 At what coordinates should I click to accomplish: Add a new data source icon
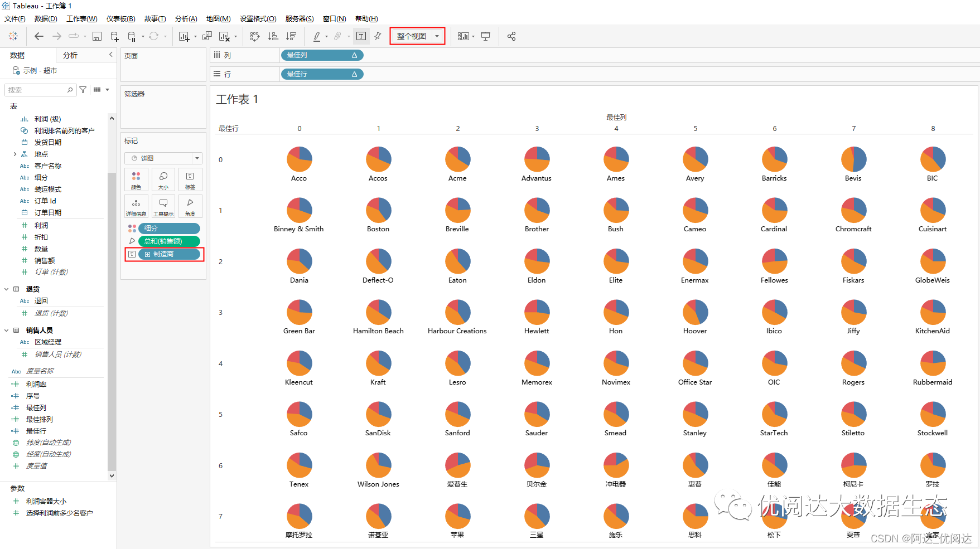pos(114,36)
